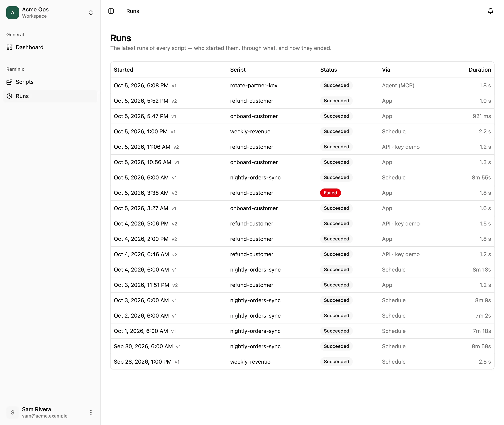The image size is (504, 425).
Task: Open the Oct 5, 2026, 1:00 PM weekly-revenue run
Action: pos(302,131)
